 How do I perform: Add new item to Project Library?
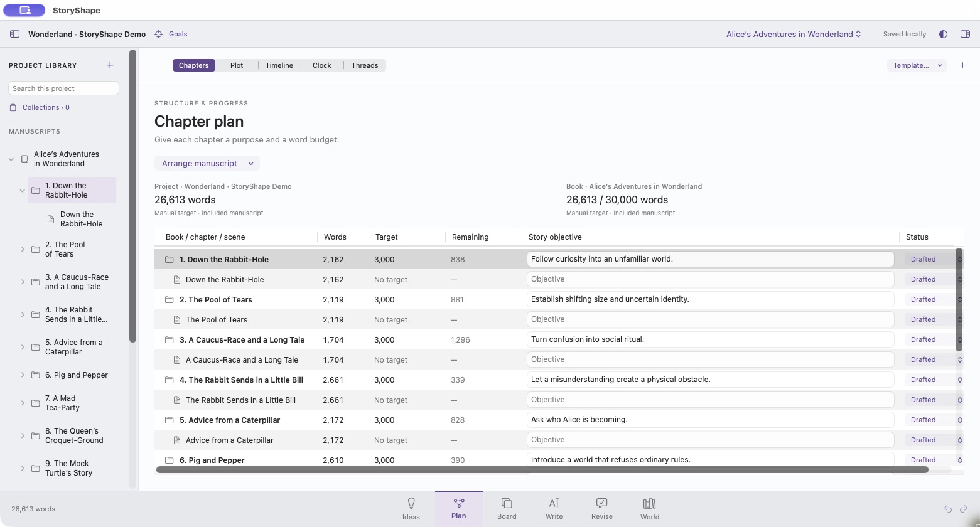(x=110, y=65)
